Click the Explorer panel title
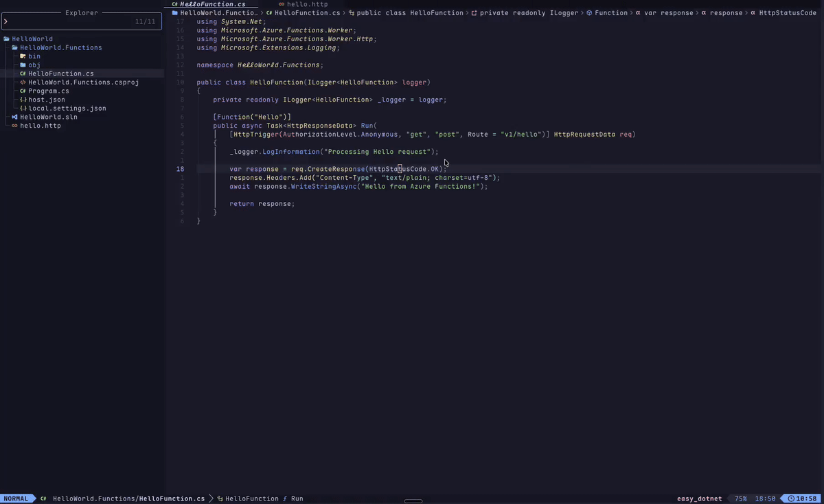The image size is (824, 504). coord(81,12)
